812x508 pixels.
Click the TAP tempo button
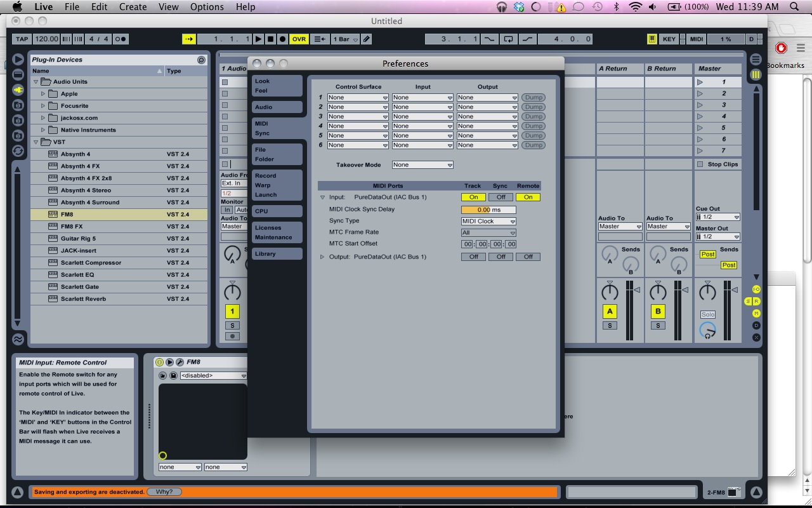coord(22,39)
